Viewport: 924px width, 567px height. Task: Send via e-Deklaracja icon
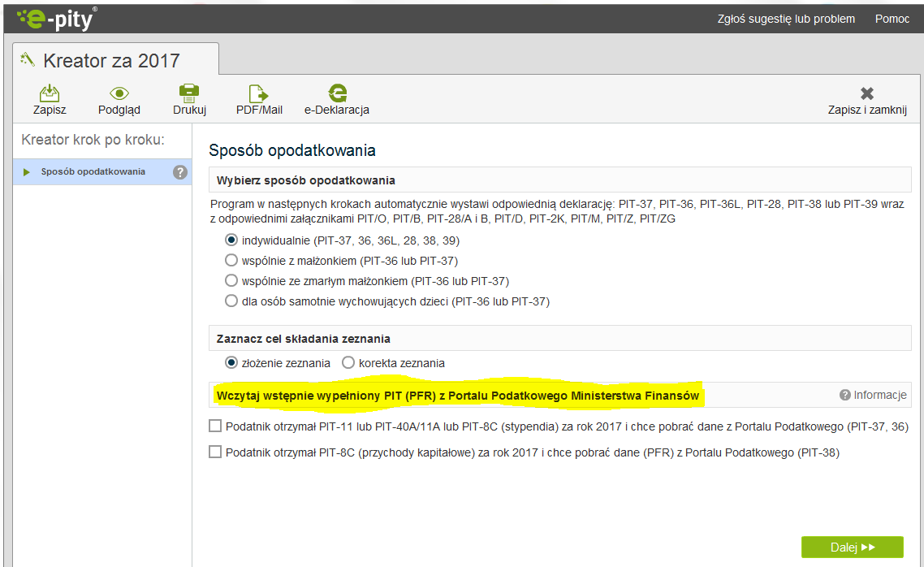pos(337,93)
